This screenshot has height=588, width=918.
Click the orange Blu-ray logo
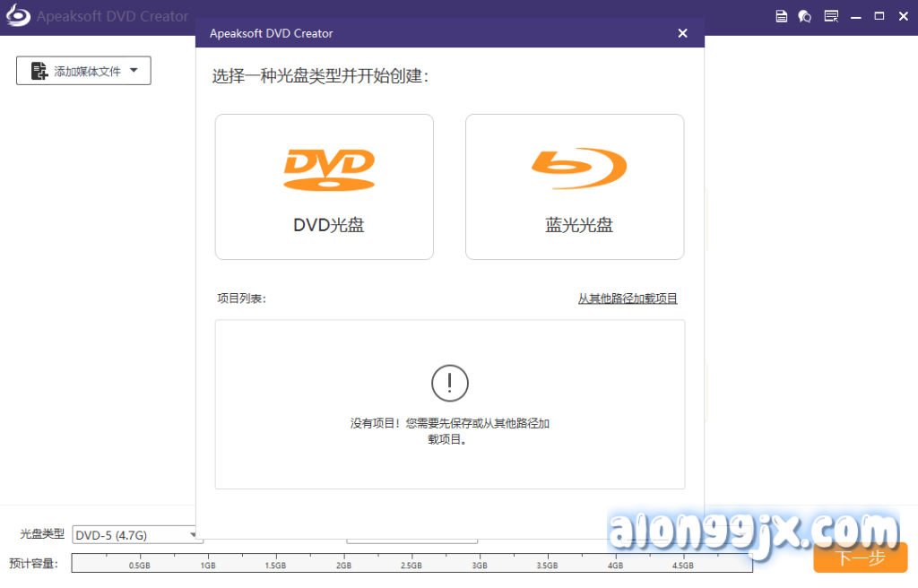tap(578, 168)
